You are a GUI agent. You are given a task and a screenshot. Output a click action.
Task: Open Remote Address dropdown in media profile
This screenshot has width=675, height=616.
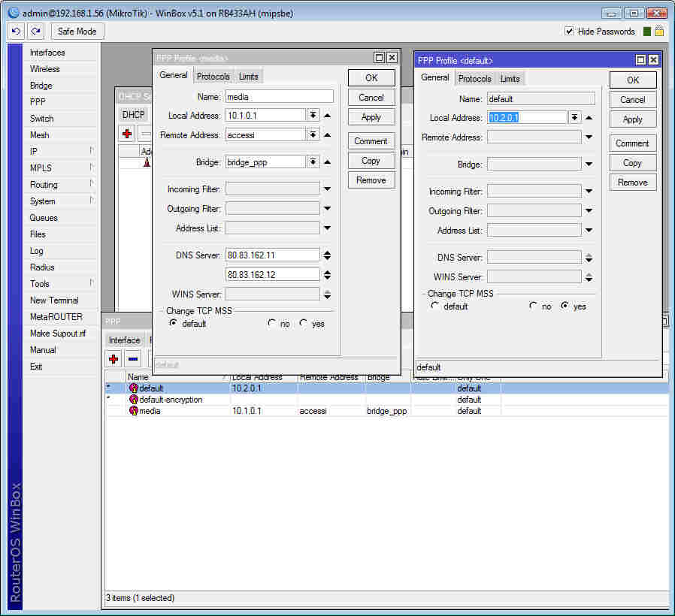click(x=313, y=135)
